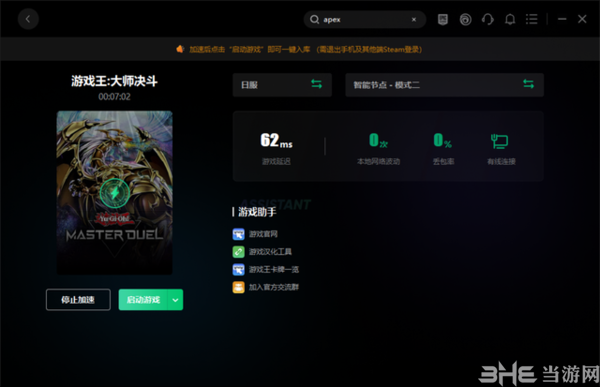Open notifications bell icon

pyautogui.click(x=510, y=19)
